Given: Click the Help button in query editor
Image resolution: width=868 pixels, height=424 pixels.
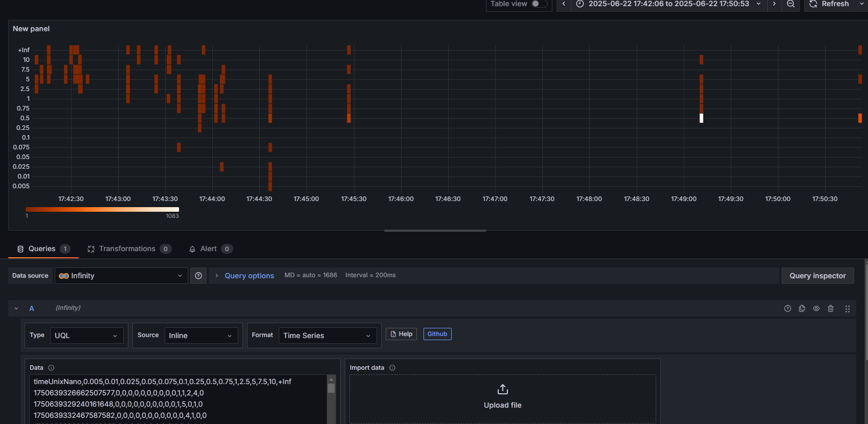Looking at the screenshot, I should [401, 334].
